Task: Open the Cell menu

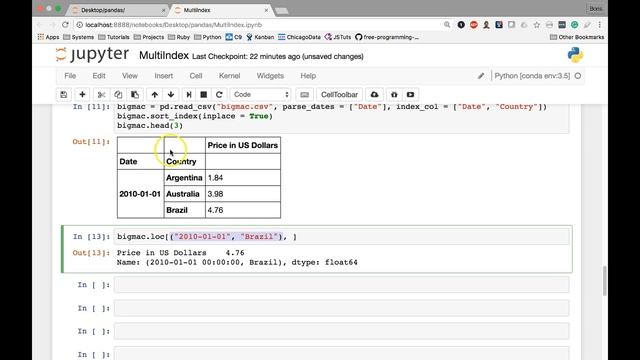Action: click(196, 76)
